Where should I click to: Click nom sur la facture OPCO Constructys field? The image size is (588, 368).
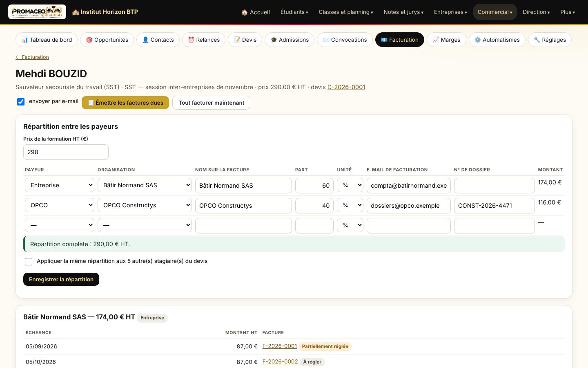pos(243,206)
